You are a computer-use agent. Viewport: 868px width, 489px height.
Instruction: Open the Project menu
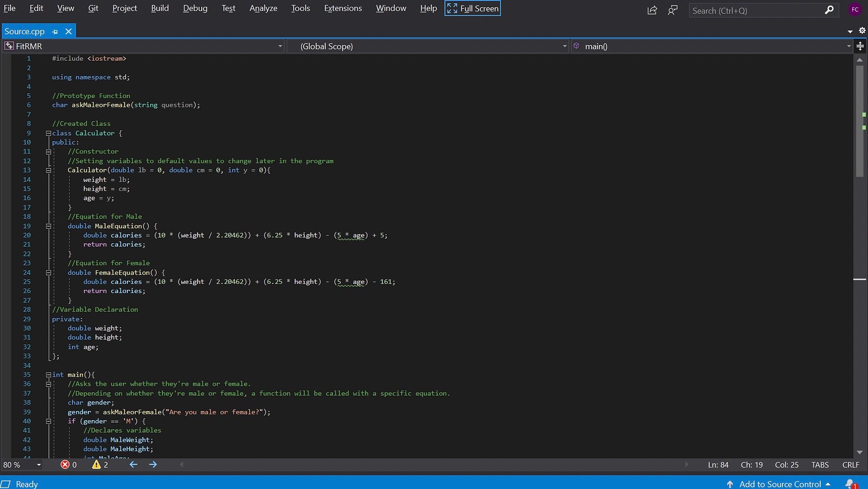click(x=125, y=8)
